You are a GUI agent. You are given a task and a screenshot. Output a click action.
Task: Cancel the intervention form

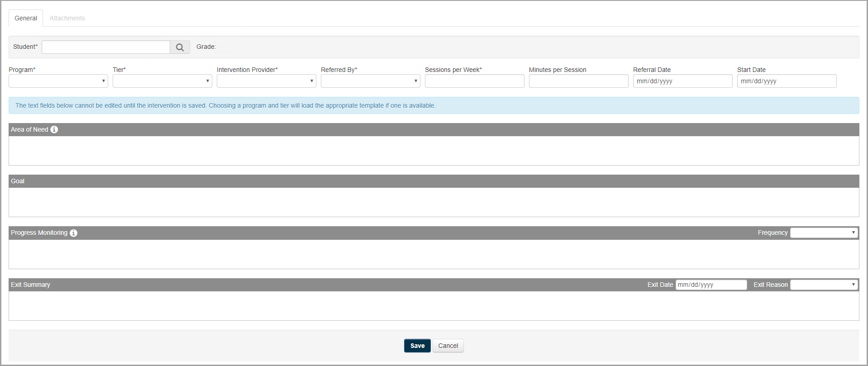click(448, 346)
